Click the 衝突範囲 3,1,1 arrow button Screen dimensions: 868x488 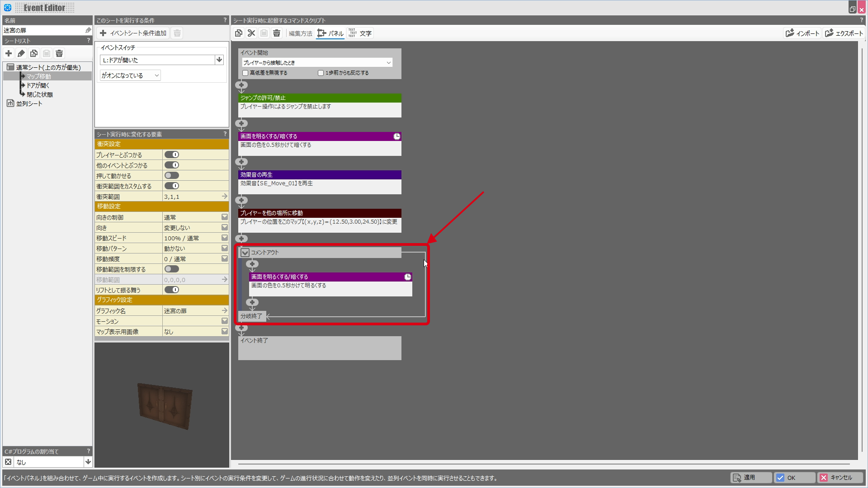224,196
